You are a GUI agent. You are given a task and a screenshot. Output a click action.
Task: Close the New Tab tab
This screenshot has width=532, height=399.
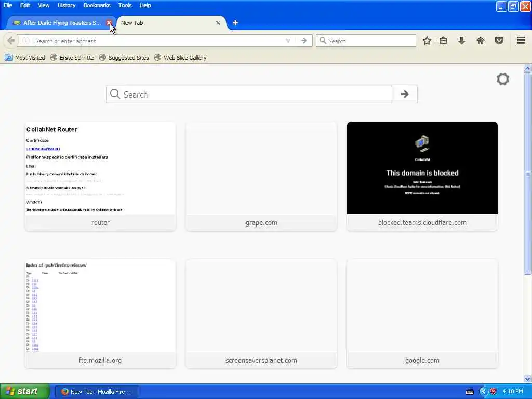click(x=218, y=23)
